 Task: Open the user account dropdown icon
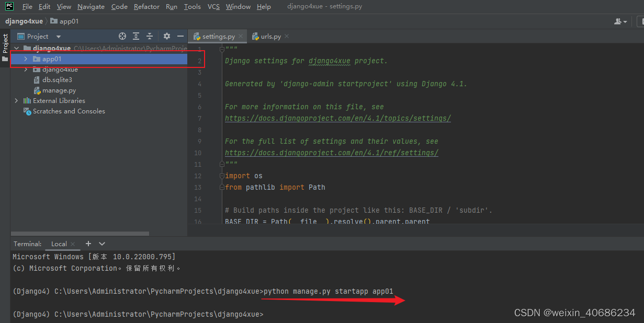(620, 21)
